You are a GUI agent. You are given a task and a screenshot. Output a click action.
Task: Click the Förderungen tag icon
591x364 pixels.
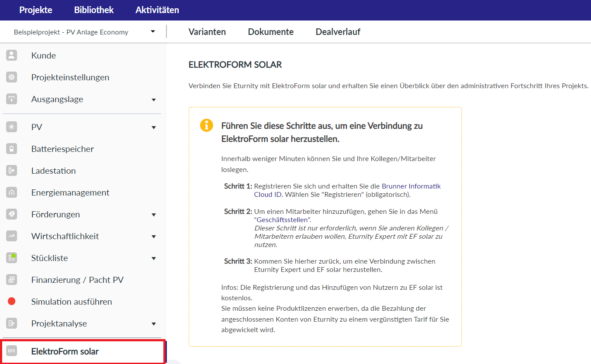coord(11,214)
